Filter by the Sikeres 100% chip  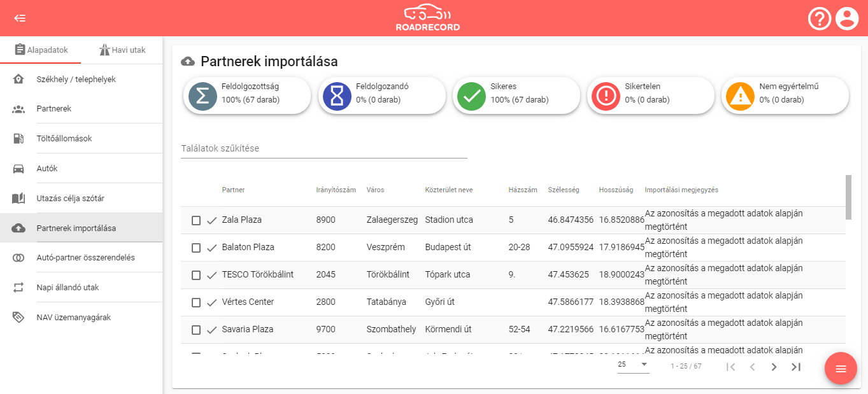coord(516,96)
